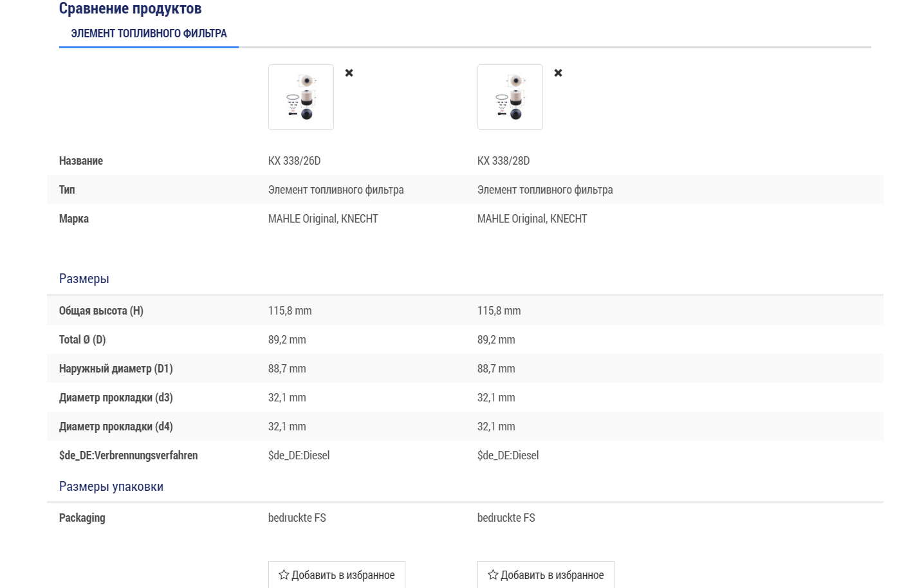This screenshot has width=915, height=588.
Task: Click the Марка row label
Action: pos(74,219)
